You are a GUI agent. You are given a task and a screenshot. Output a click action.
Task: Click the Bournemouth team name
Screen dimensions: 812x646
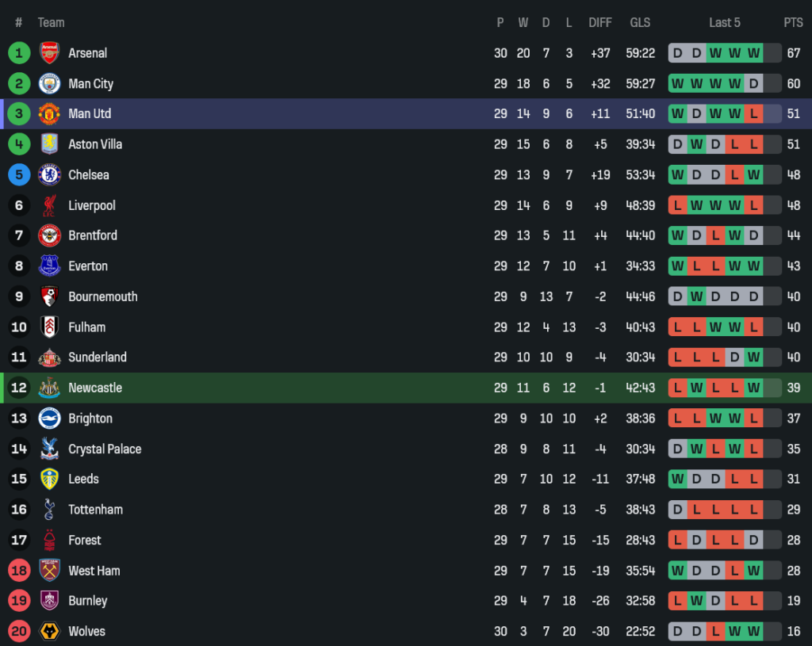click(103, 296)
